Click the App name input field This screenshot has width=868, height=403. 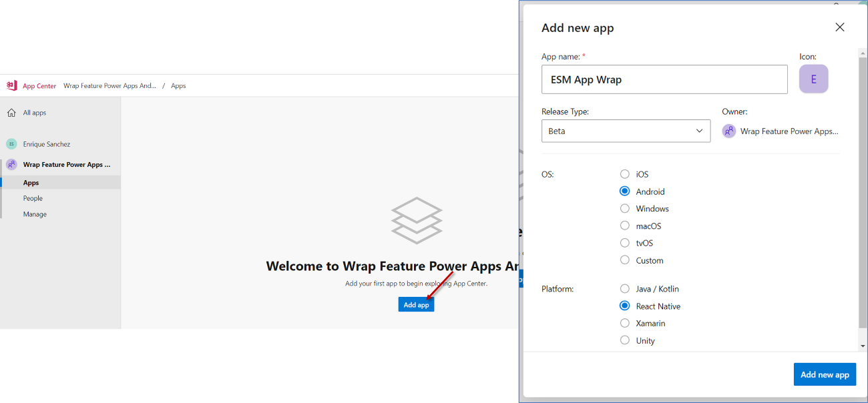point(664,79)
